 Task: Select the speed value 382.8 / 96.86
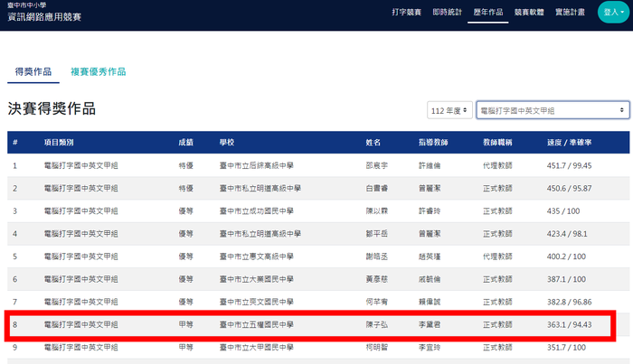pos(569,302)
